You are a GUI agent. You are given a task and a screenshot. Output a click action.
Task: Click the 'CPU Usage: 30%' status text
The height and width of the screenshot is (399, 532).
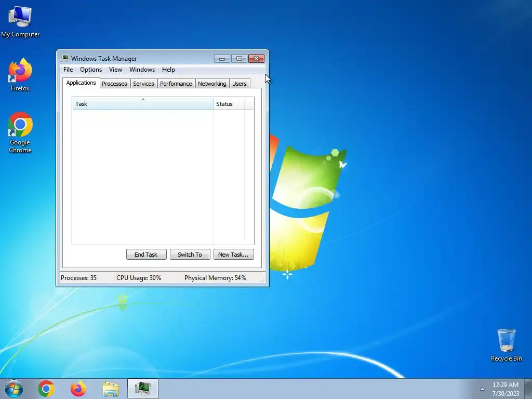click(139, 278)
